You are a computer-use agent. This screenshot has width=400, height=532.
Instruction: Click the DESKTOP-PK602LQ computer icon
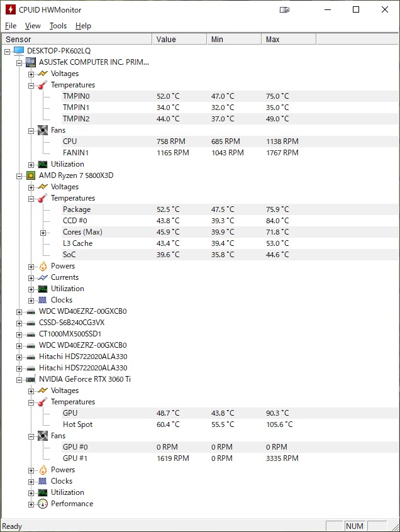[19, 51]
